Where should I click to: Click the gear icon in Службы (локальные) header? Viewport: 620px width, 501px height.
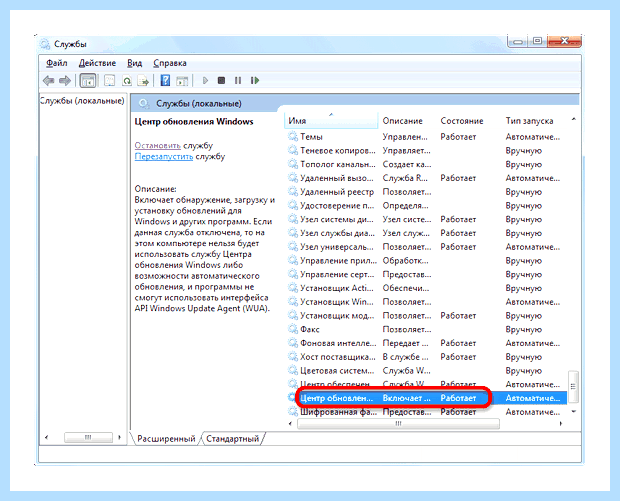coord(144,104)
